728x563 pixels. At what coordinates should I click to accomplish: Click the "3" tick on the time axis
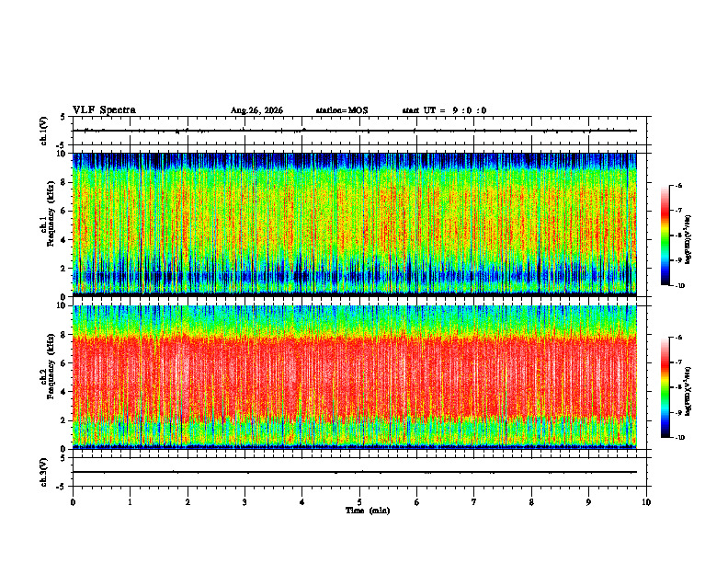click(245, 502)
